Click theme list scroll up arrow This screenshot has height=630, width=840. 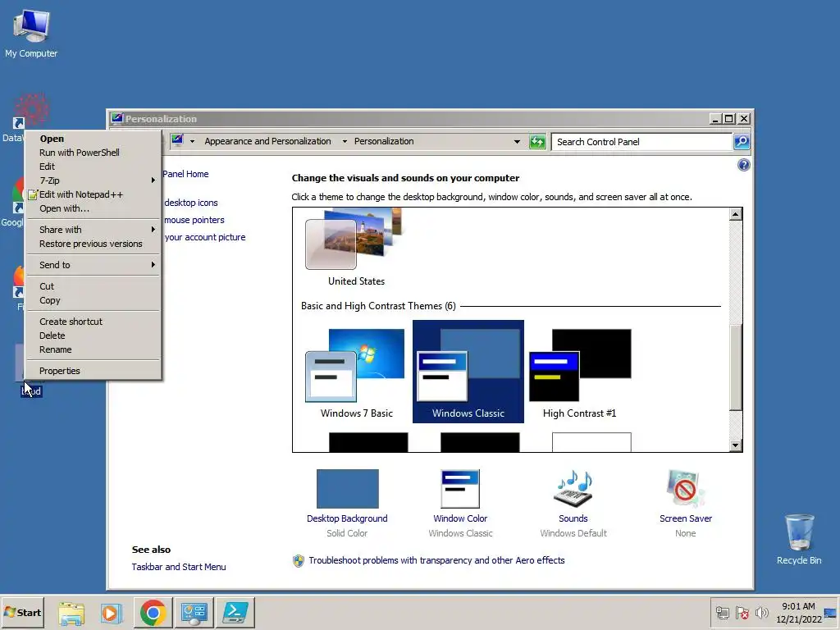click(736, 214)
